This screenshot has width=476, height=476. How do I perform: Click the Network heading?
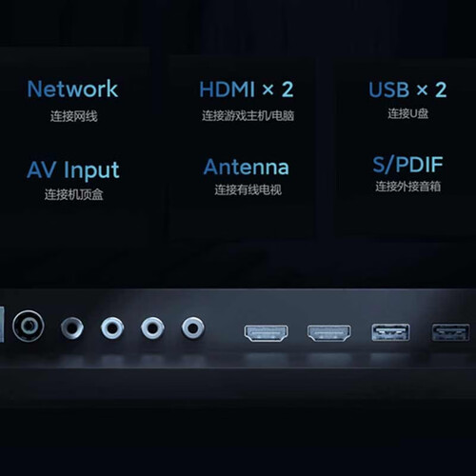(x=72, y=89)
